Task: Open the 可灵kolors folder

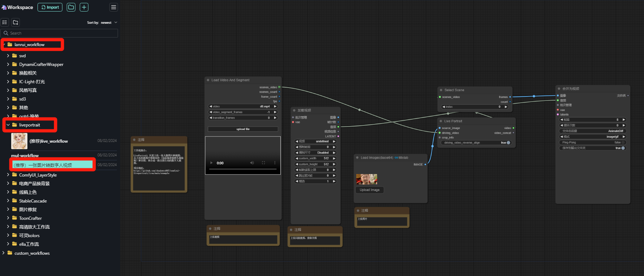Action: (x=29, y=236)
